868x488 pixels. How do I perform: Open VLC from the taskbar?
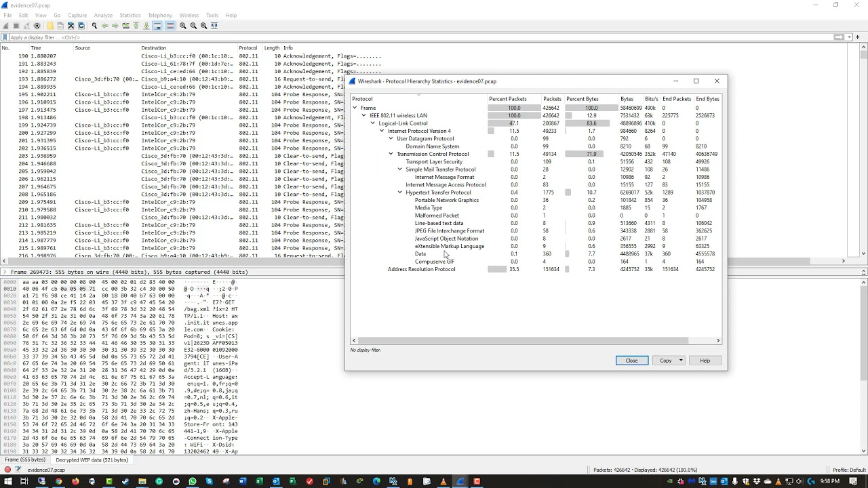(x=443, y=481)
